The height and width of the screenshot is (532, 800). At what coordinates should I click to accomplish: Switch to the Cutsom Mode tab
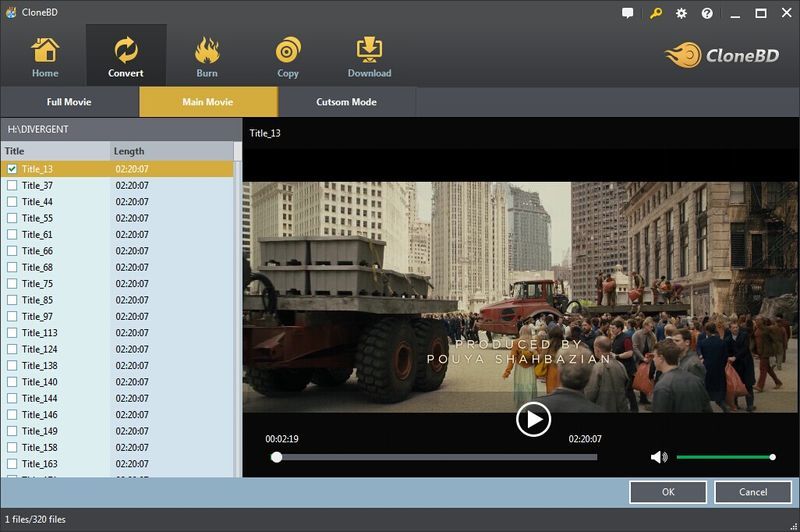tap(346, 102)
